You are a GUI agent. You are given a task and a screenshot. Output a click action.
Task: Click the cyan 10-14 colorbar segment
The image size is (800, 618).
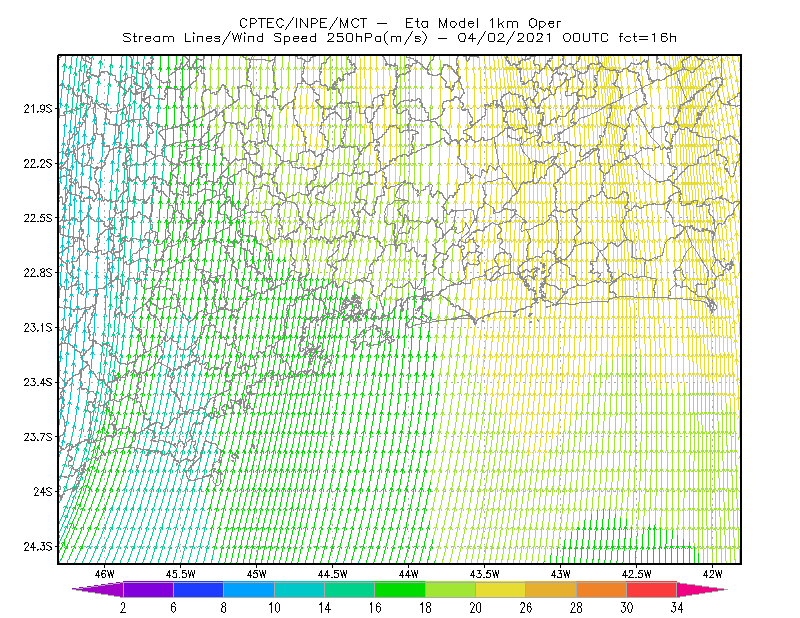[299, 589]
